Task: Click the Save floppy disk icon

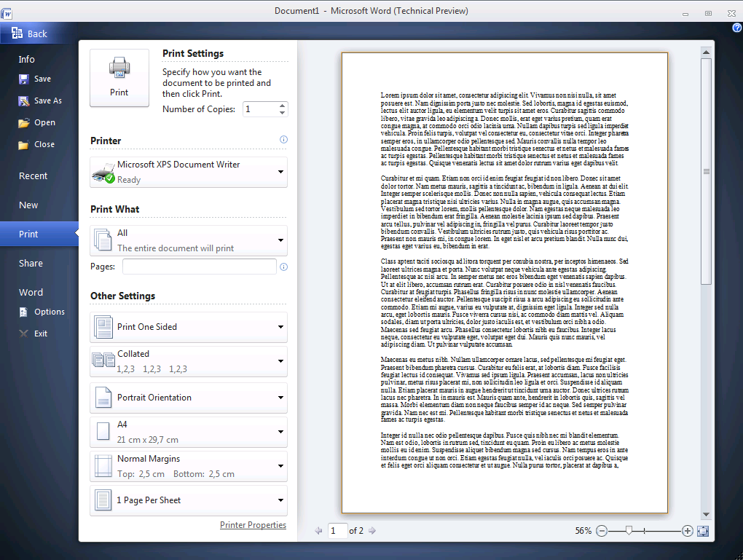Action: point(24,79)
